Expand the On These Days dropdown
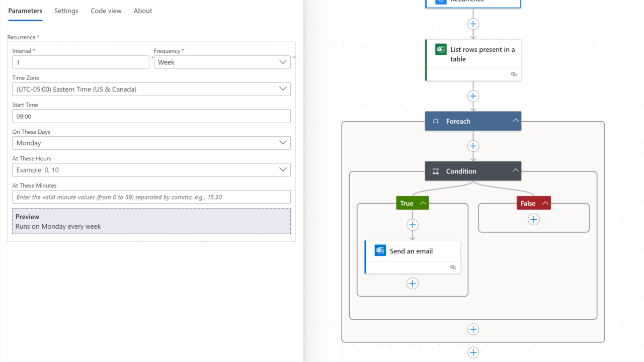Image resolution: width=644 pixels, height=362 pixels. click(x=151, y=143)
